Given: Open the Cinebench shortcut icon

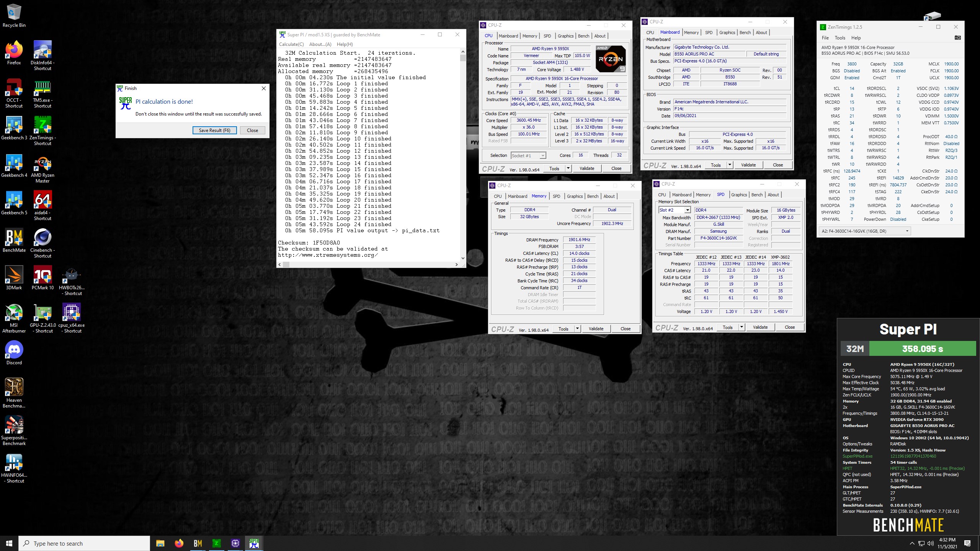Looking at the screenshot, I should (42, 243).
